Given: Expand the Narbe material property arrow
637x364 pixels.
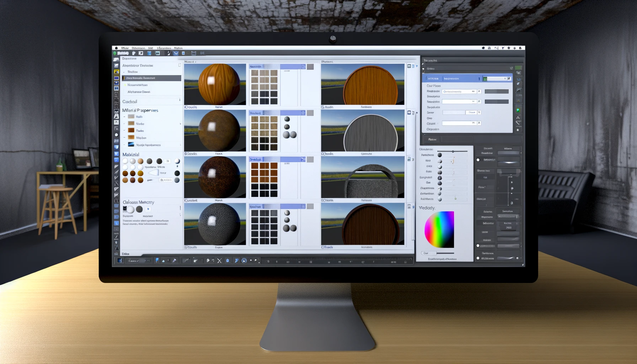Looking at the screenshot, I should point(180,124).
